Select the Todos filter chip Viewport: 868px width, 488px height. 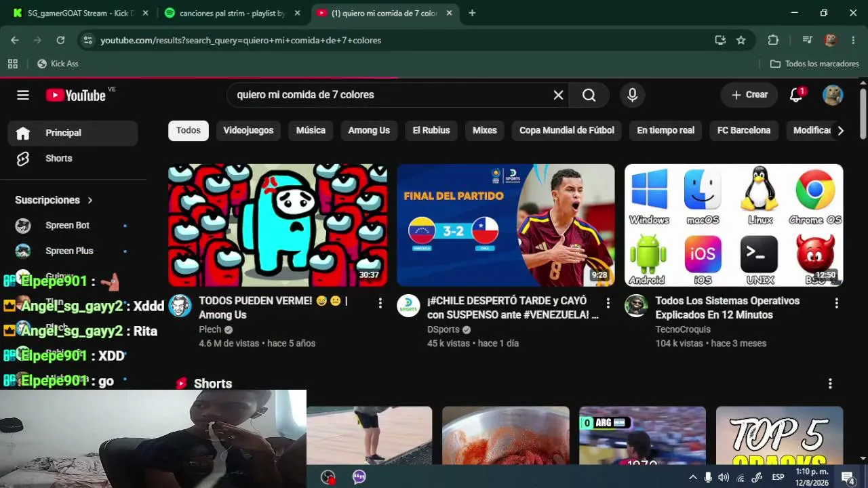point(189,131)
